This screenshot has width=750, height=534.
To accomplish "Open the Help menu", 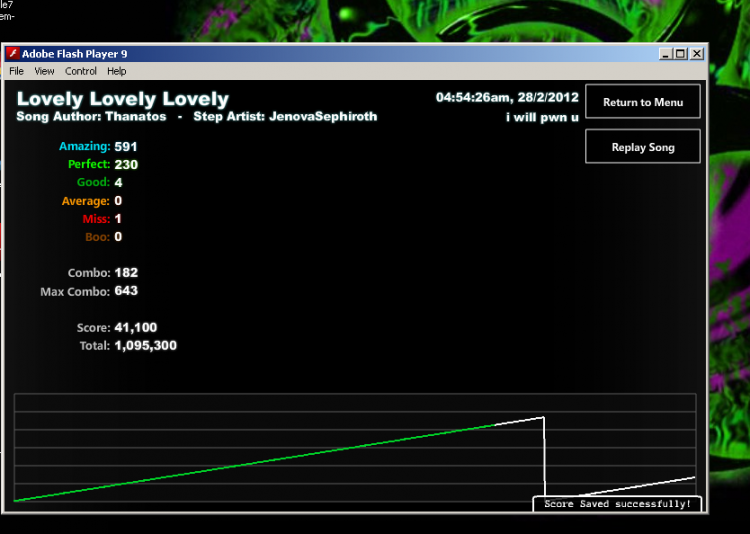I will coord(116,71).
